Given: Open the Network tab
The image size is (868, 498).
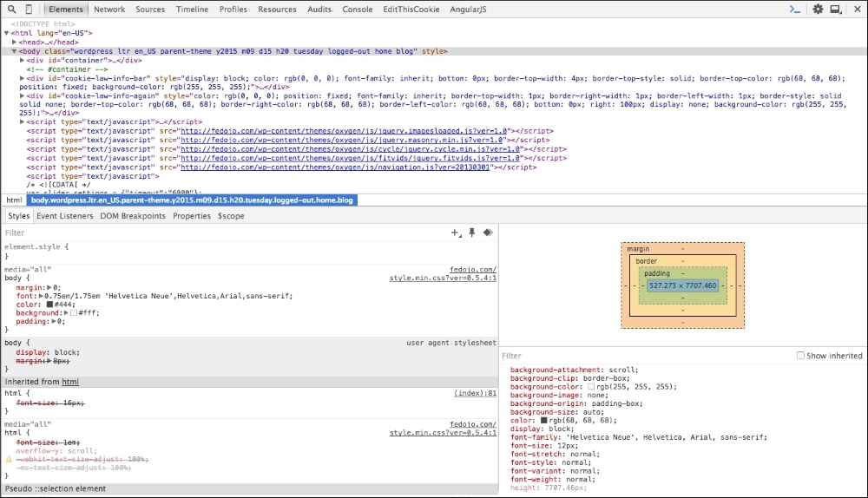Looking at the screenshot, I should [x=109, y=10].
